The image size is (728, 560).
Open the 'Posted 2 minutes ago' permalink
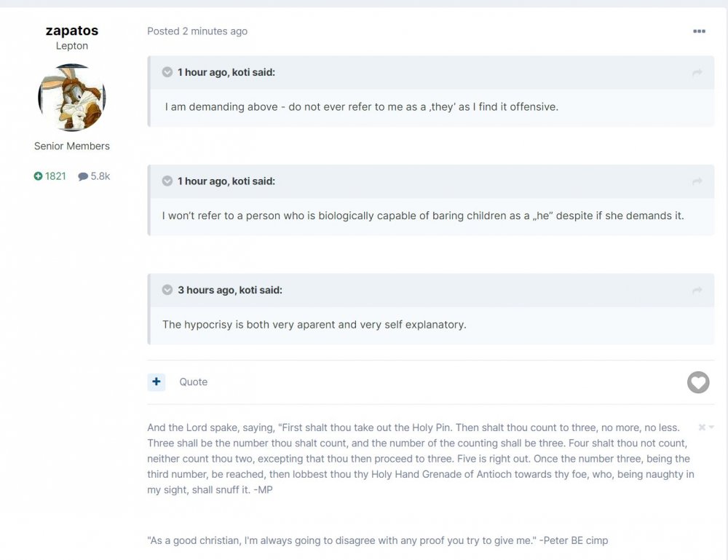tap(197, 31)
